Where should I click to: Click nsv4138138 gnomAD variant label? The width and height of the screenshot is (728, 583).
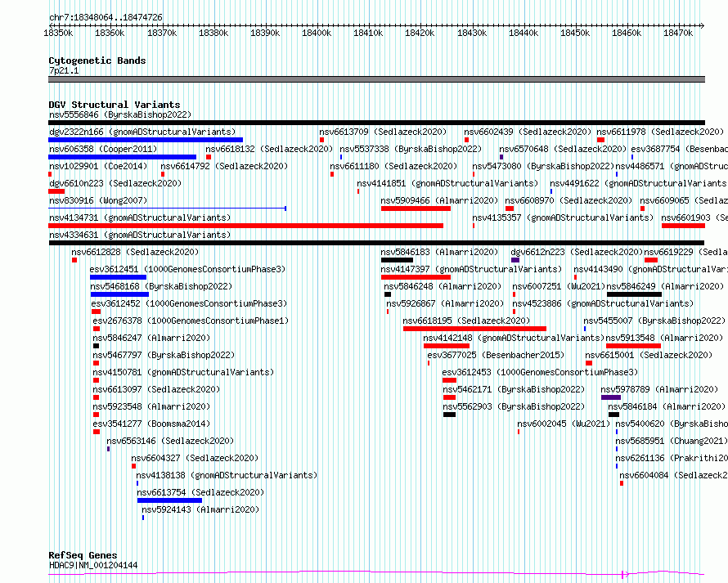(227, 475)
